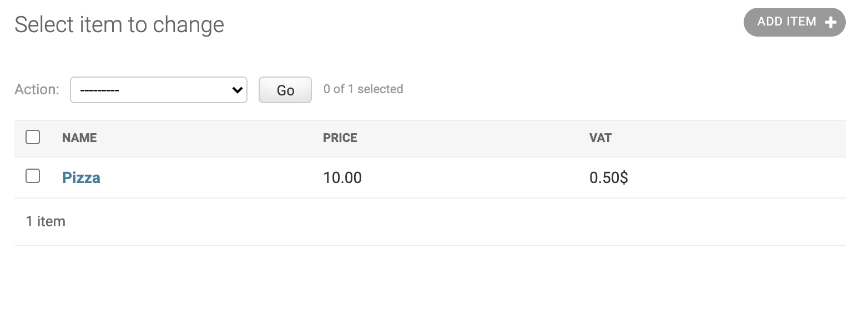The image size is (868, 335).
Task: Sort by the NAME column header
Action: tap(79, 138)
